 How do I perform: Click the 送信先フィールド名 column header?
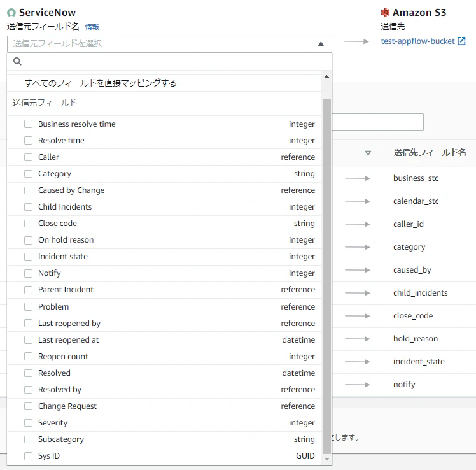tap(430, 152)
